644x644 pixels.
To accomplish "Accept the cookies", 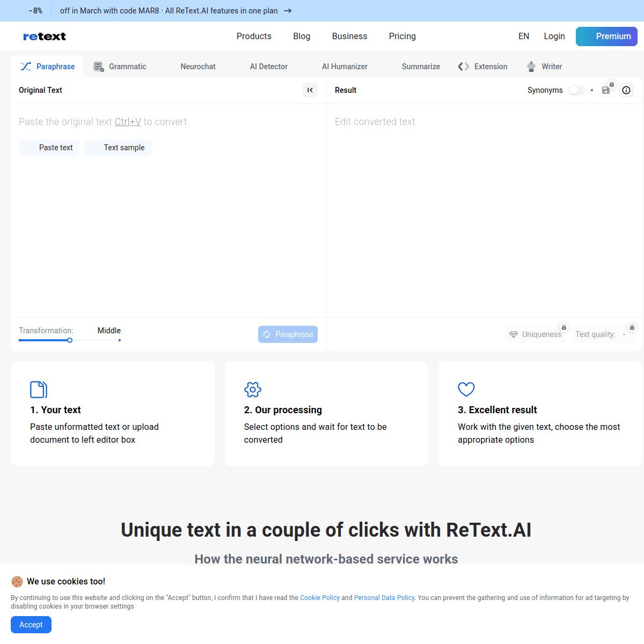I will 31,625.
